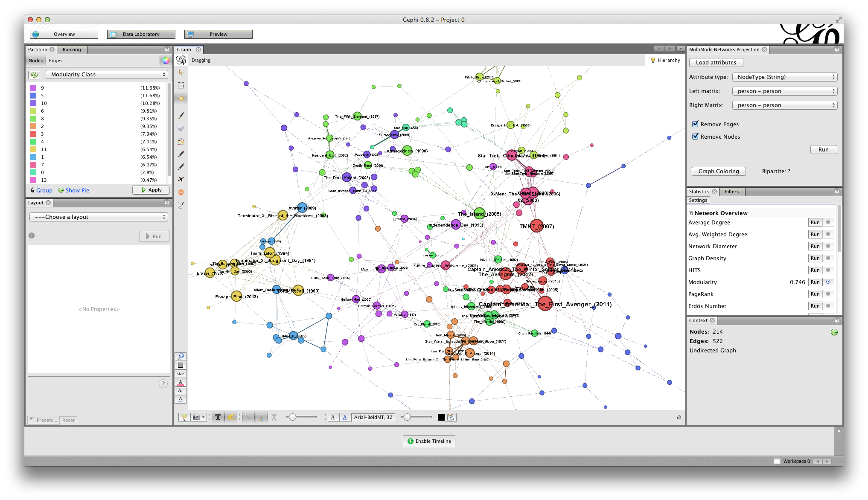Screen dimensions: 868x500
Task: Open the layout help question mark
Action: [x=163, y=384]
